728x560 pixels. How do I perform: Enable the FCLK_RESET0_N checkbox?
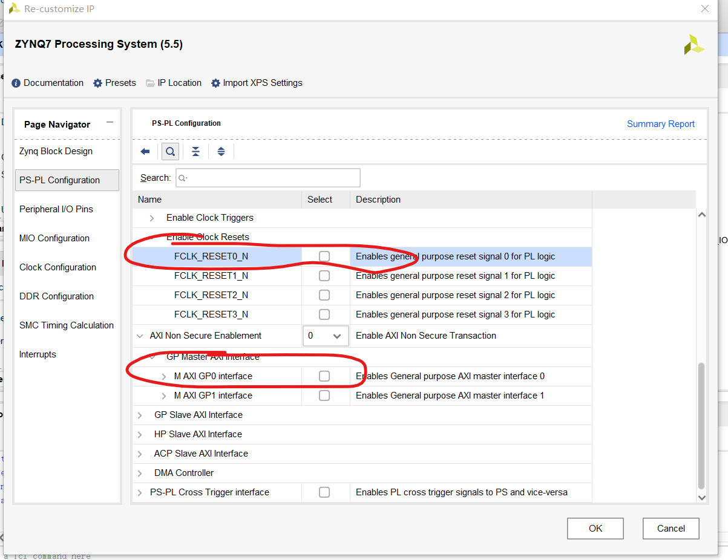[x=324, y=256]
